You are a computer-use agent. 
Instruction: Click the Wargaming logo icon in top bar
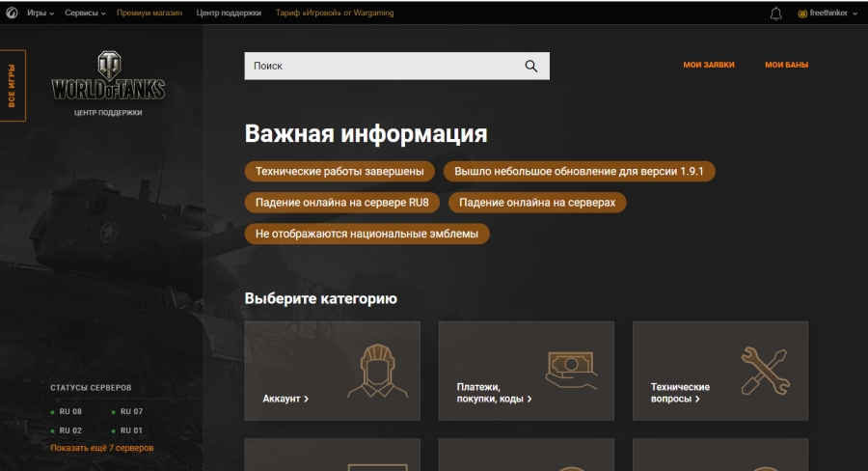tap(12, 13)
